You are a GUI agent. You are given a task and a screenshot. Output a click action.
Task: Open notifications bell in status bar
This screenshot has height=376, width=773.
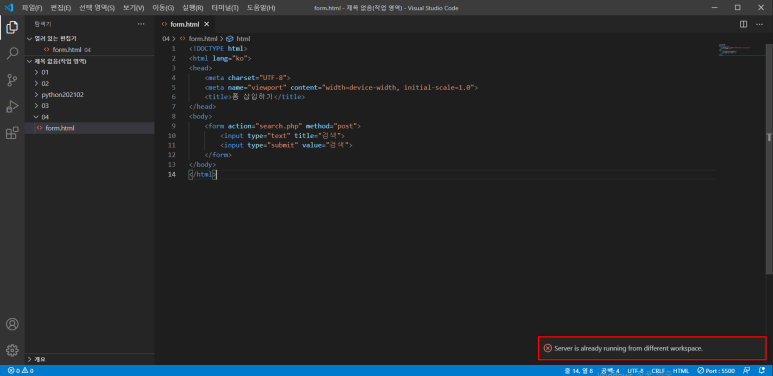click(x=762, y=371)
